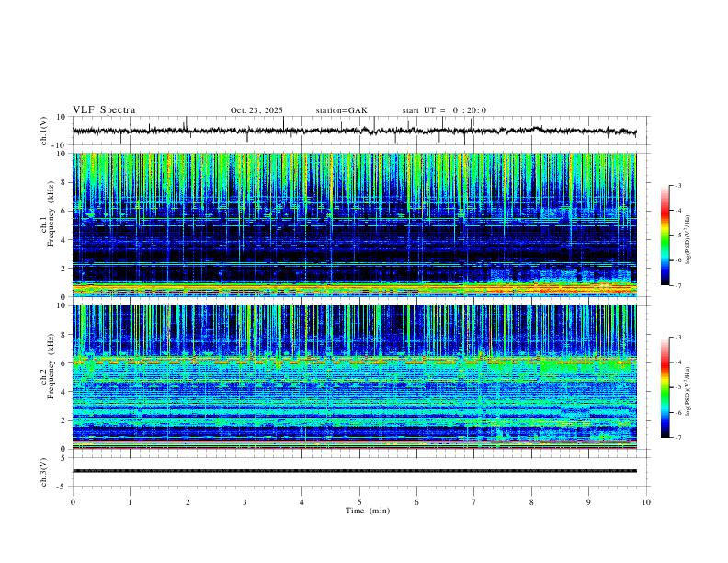Click the "-6" tick on lower colorbar
Screen dimensions: 728x563
[677, 412]
